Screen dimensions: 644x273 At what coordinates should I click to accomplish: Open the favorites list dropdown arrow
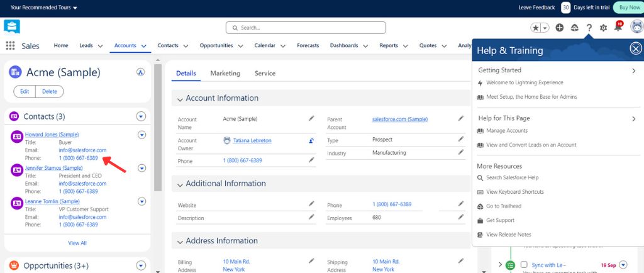[545, 28]
